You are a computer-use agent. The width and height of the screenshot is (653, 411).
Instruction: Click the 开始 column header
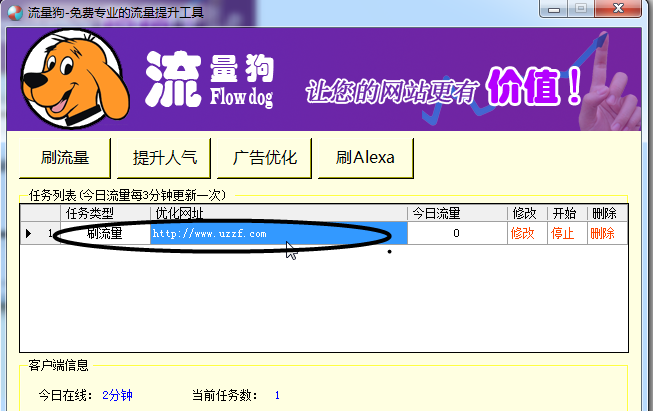coord(567,214)
